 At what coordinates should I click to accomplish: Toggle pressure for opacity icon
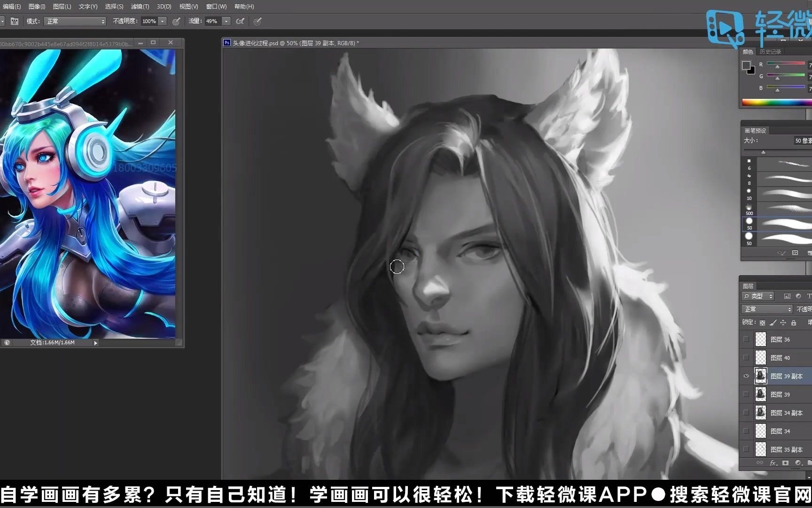click(x=176, y=21)
